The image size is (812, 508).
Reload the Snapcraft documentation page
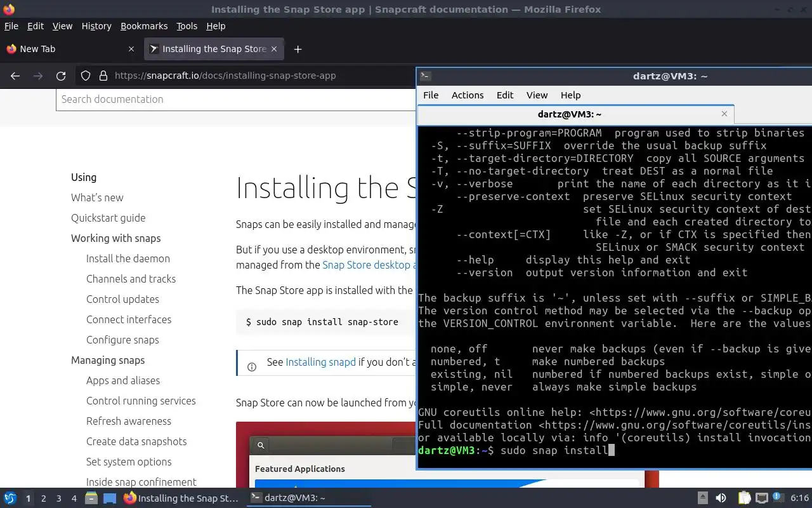[x=61, y=76]
